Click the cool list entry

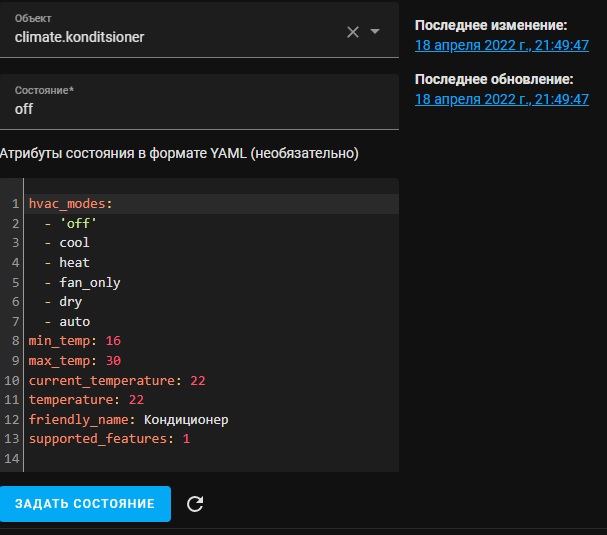(x=74, y=243)
